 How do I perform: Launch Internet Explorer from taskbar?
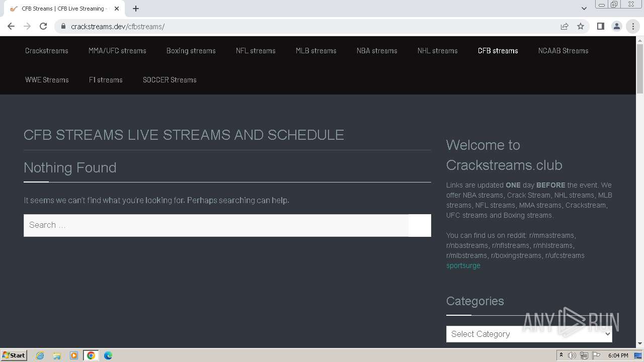40,355
